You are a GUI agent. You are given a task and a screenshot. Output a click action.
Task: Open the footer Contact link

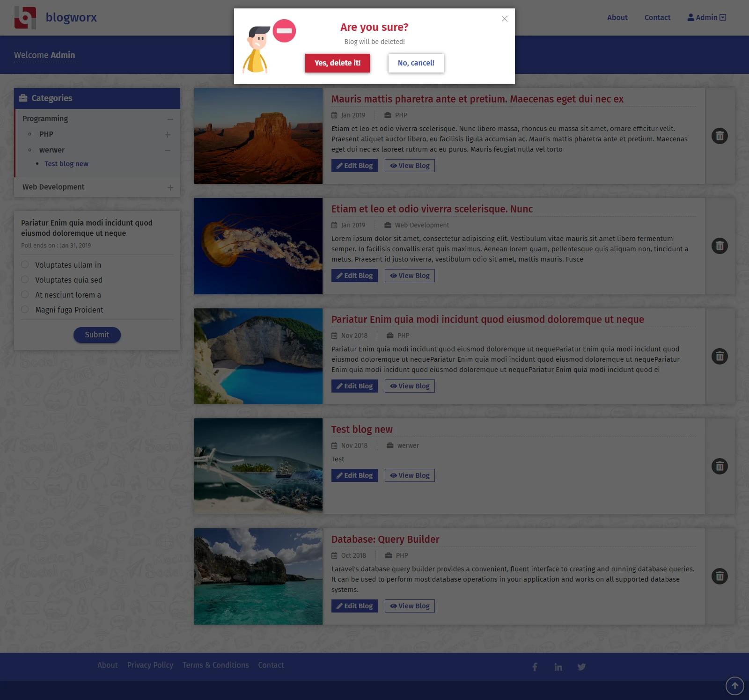tap(271, 665)
